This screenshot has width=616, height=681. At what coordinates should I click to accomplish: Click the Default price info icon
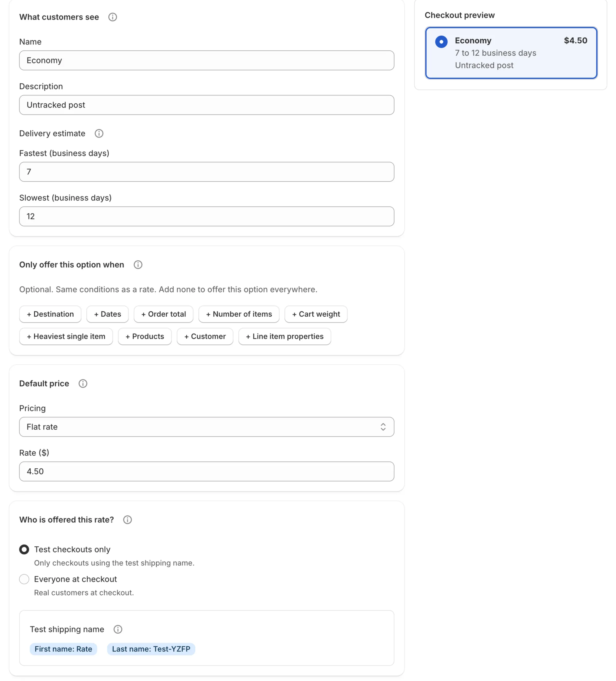click(83, 384)
